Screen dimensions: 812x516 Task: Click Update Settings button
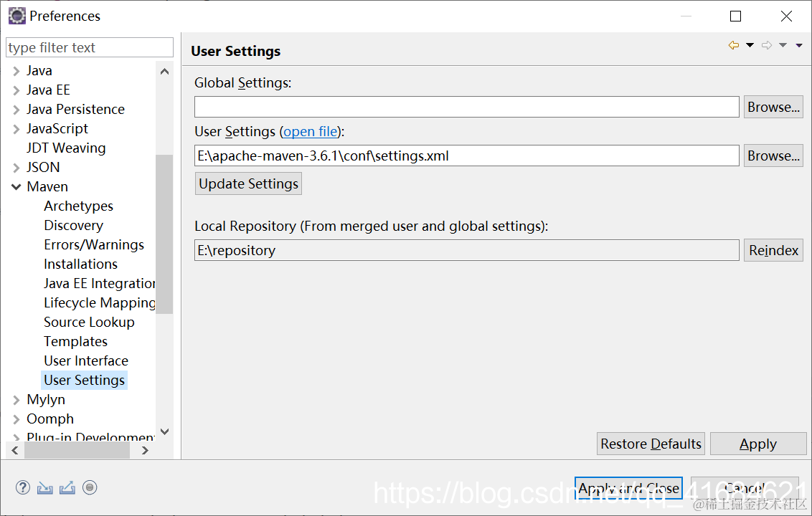pyautogui.click(x=249, y=183)
